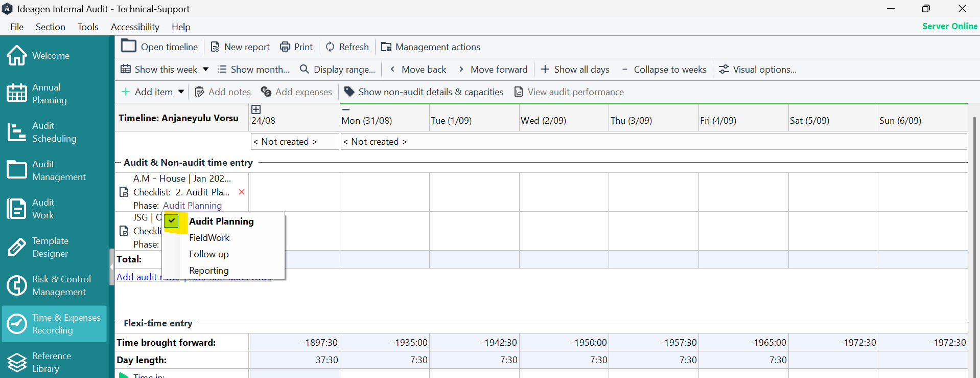Select the Wed (2/09) column header

click(564, 118)
